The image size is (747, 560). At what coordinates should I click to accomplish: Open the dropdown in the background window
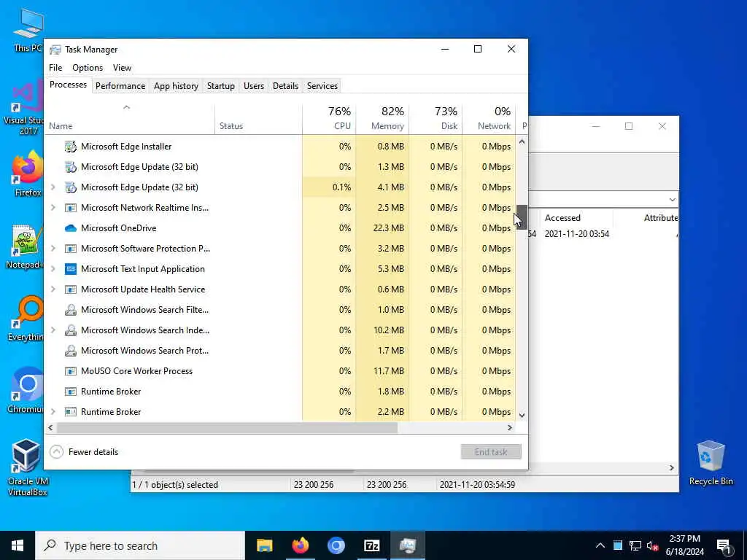click(x=672, y=200)
